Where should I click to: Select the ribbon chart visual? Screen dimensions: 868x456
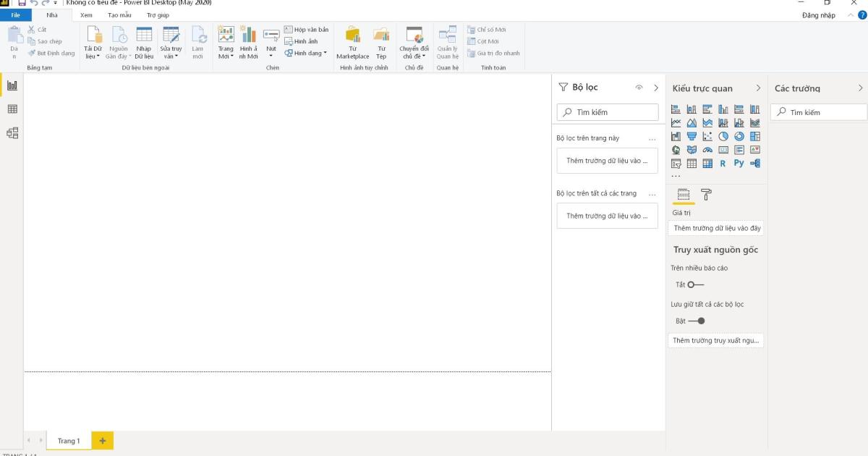[755, 122]
